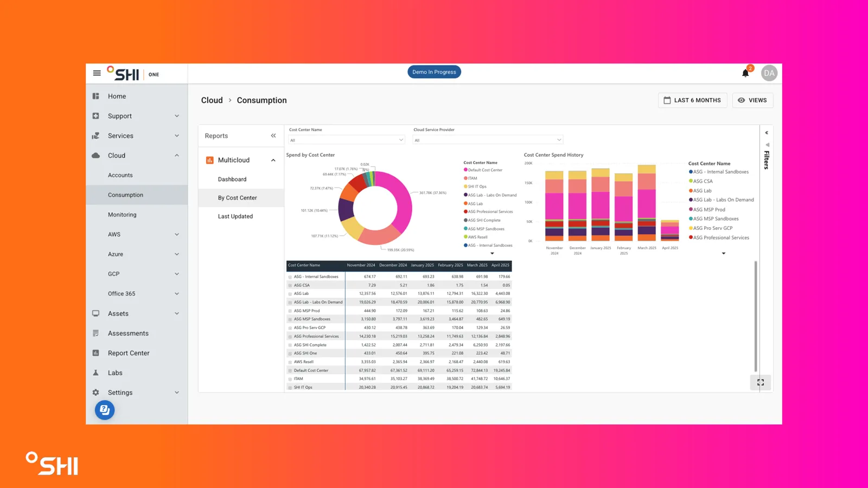Collapse the Filters pane arrow

click(767, 133)
